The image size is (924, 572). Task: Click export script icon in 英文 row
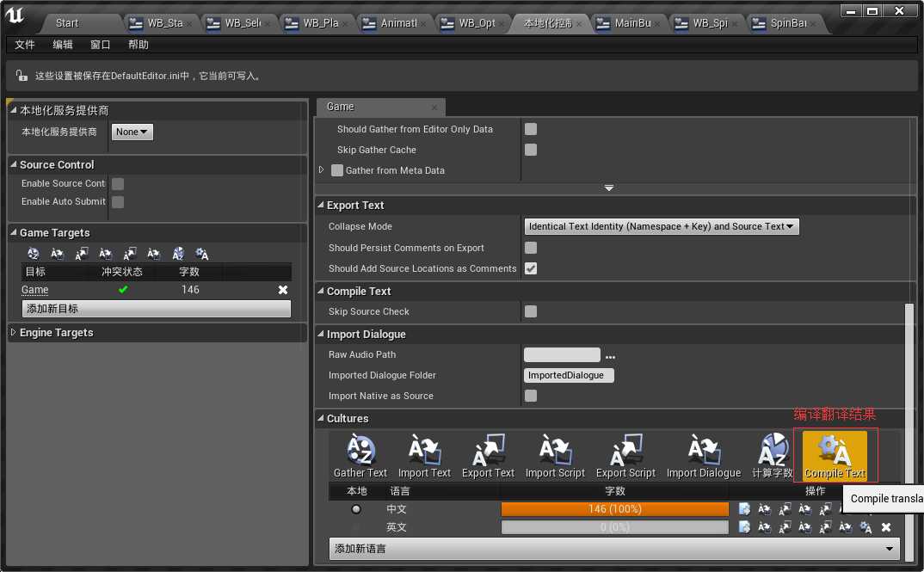tap(825, 527)
